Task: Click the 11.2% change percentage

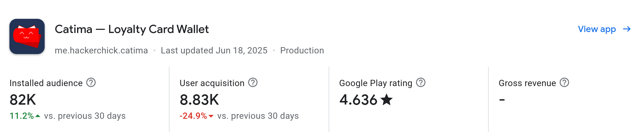Action: tap(22, 116)
